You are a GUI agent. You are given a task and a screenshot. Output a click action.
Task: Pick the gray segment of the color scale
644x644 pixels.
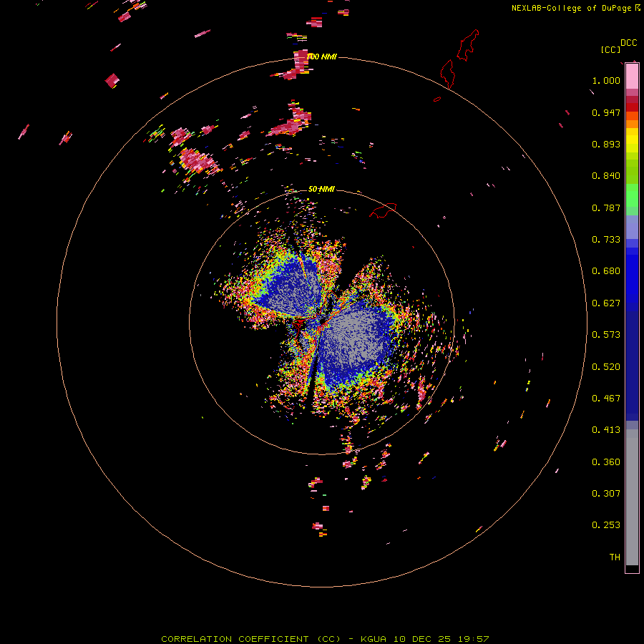pos(632,497)
